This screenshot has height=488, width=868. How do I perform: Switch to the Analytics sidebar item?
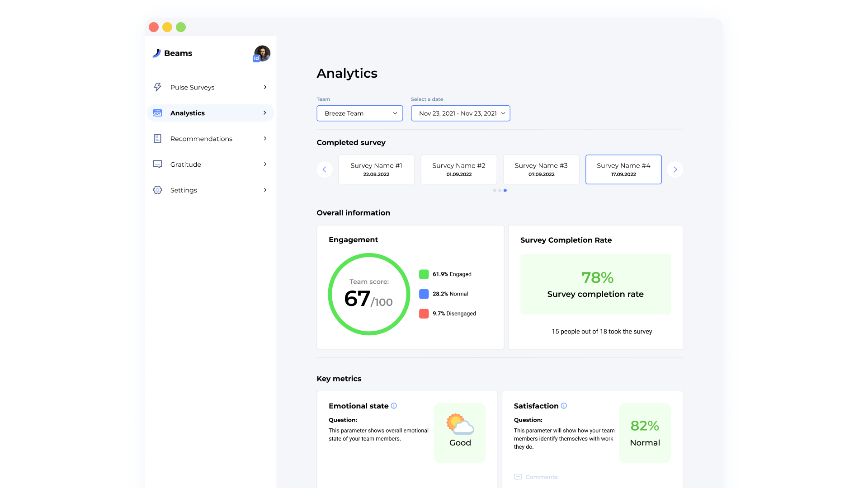pyautogui.click(x=187, y=113)
